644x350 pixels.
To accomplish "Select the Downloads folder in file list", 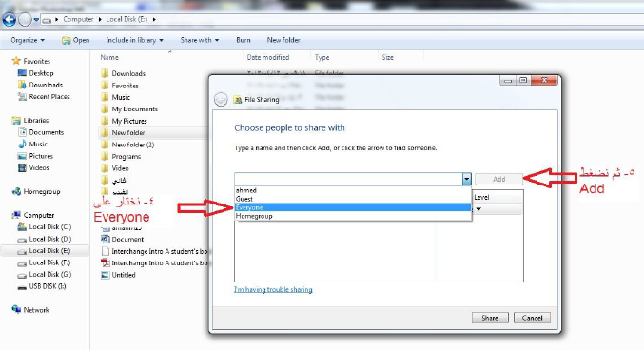I will click(x=124, y=73).
